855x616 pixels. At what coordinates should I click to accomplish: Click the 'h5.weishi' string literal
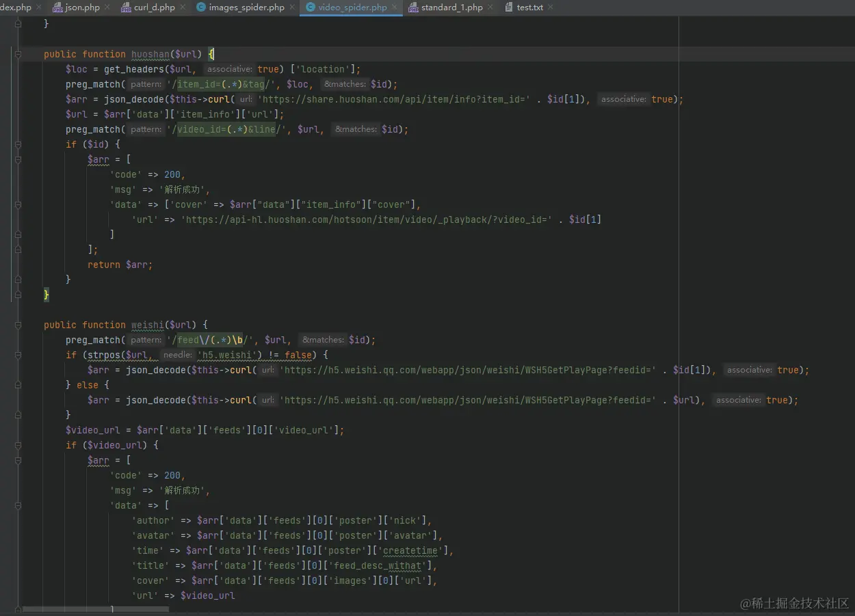coord(230,355)
